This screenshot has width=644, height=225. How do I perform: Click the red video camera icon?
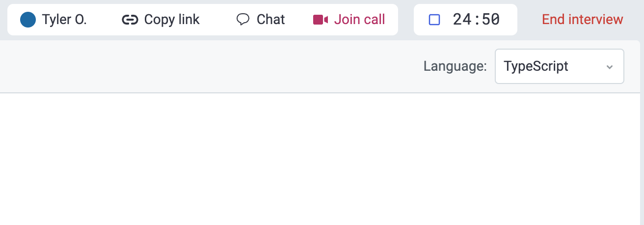tap(321, 20)
